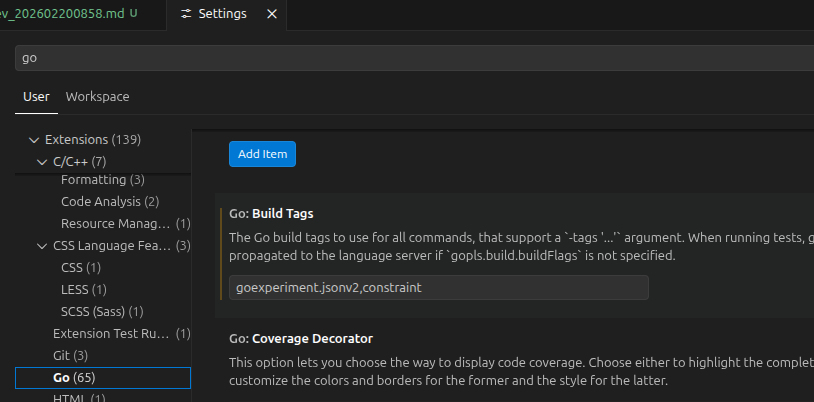This screenshot has height=402, width=814.
Task: Open the markdown file tab
Action: 70,15
